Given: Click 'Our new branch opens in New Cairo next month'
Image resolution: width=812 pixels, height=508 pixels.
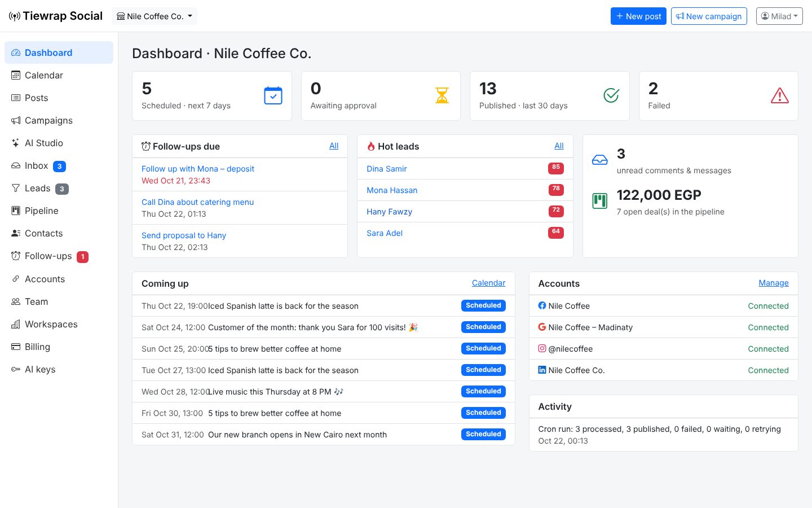Looking at the screenshot, I should (297, 435).
